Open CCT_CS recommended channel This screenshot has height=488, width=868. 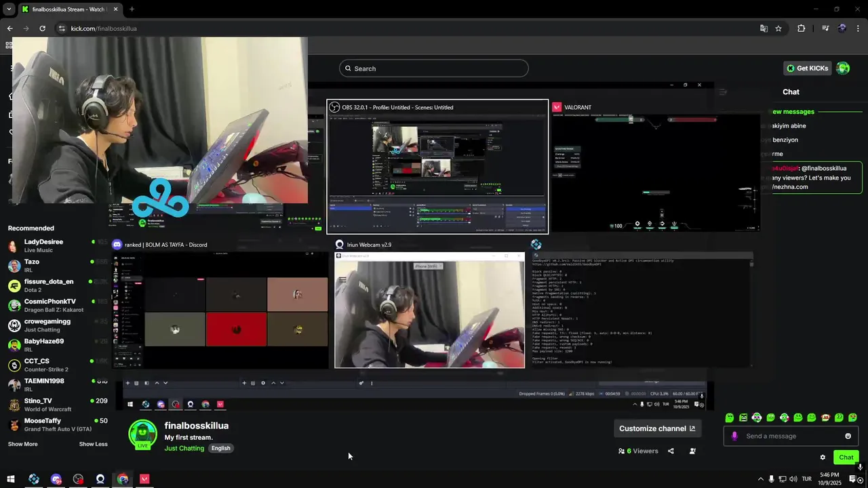[58, 365]
